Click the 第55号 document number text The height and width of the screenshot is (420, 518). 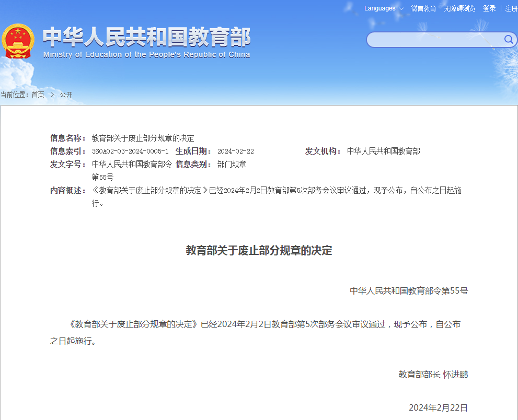coord(102,177)
